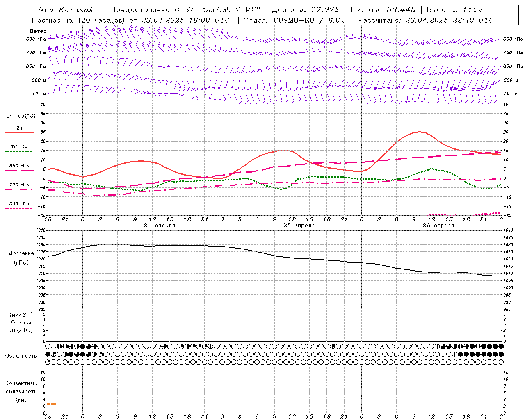Click the Широта: 53.448 value
The image size is (525, 420).
(383, 10)
